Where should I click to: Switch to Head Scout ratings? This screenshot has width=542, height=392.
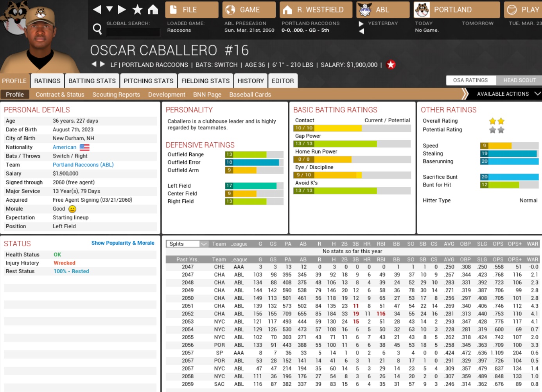point(519,80)
